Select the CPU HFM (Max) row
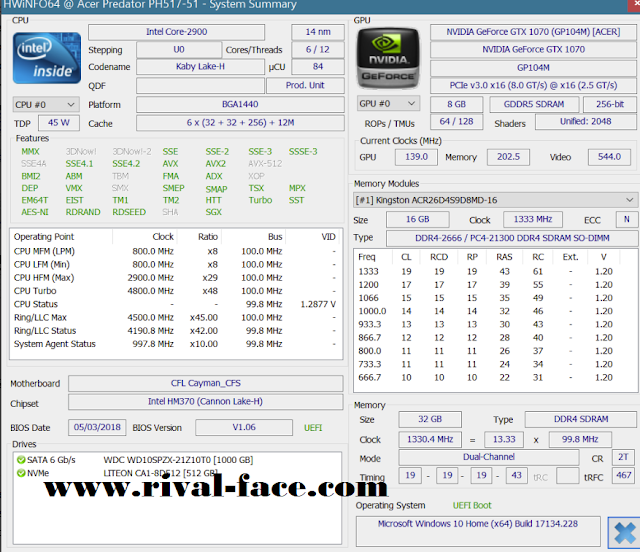Viewport: 640px width, 552px height. [x=176, y=278]
